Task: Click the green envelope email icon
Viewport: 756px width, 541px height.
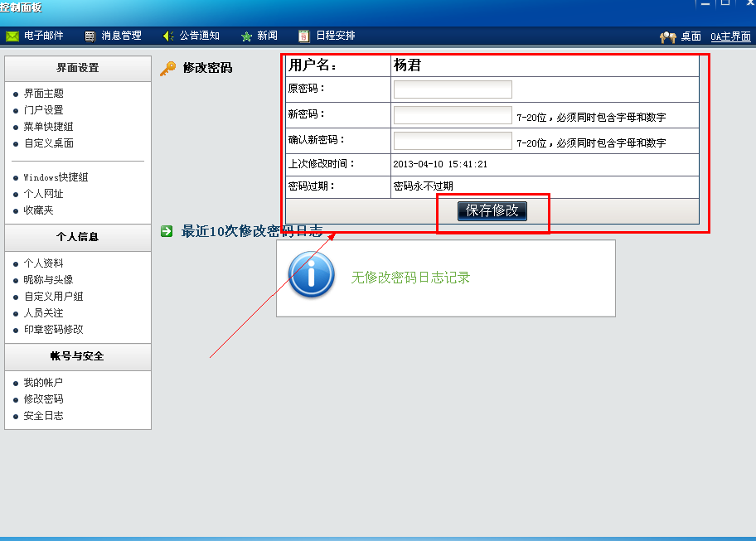Action: tap(12, 36)
